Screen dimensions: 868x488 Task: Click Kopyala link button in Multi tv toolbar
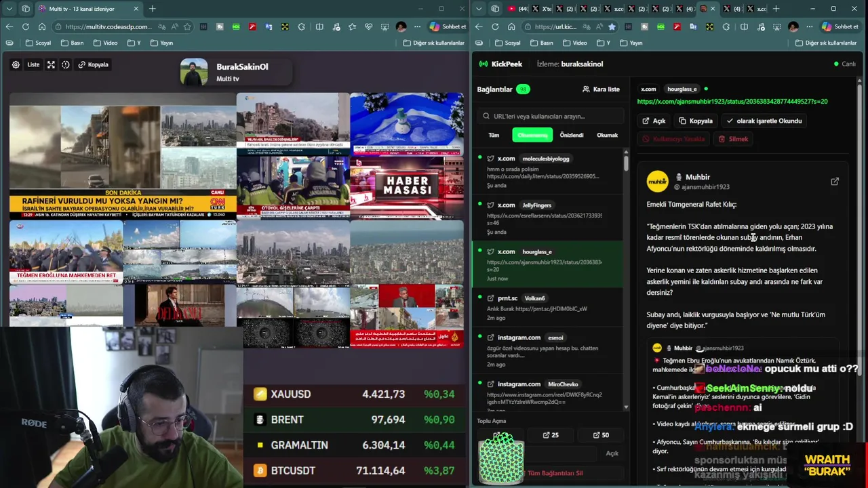pos(93,64)
